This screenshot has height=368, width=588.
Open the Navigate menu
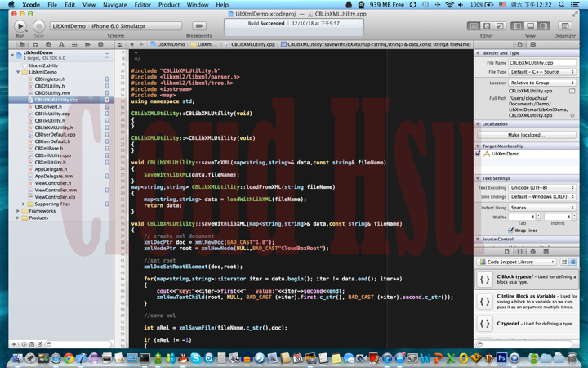point(115,5)
